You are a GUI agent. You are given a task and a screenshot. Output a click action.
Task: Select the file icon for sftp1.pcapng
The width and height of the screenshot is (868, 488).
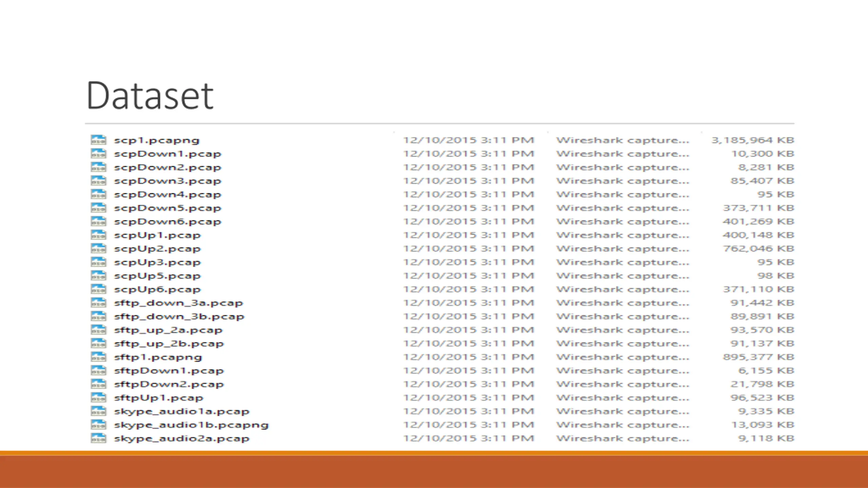point(98,357)
